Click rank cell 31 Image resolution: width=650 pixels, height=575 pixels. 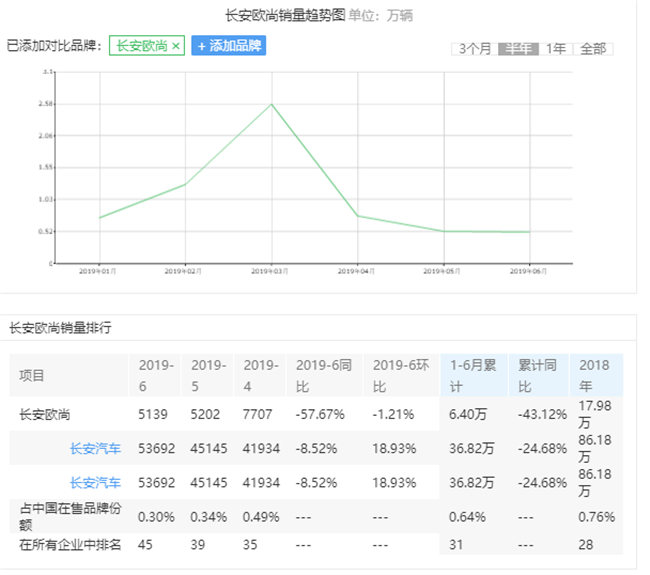tap(456, 544)
